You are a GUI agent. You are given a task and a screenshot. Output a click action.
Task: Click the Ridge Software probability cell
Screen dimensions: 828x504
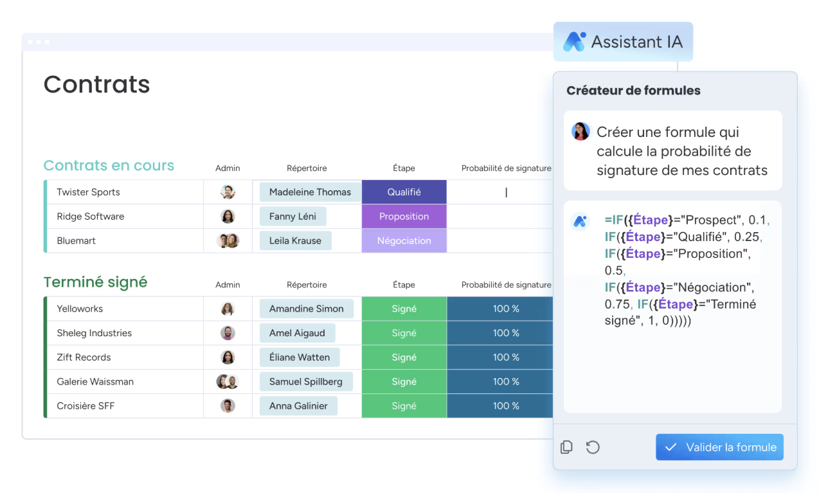click(500, 216)
